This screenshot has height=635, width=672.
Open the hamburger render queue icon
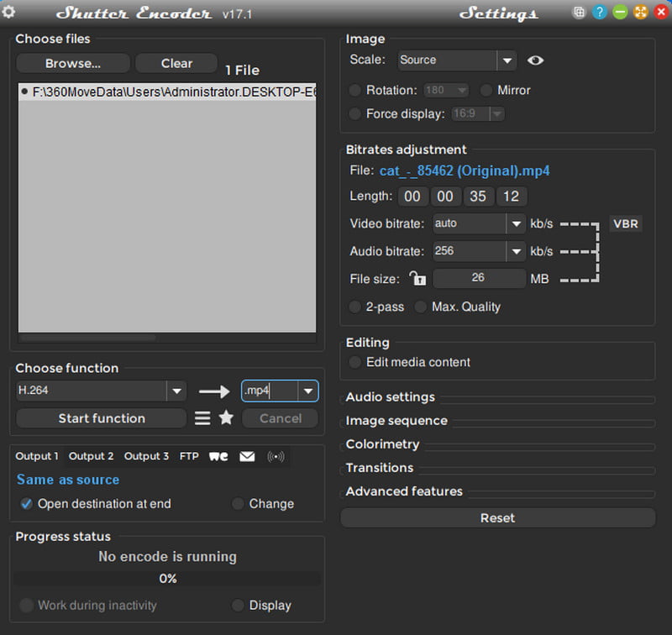coord(202,418)
